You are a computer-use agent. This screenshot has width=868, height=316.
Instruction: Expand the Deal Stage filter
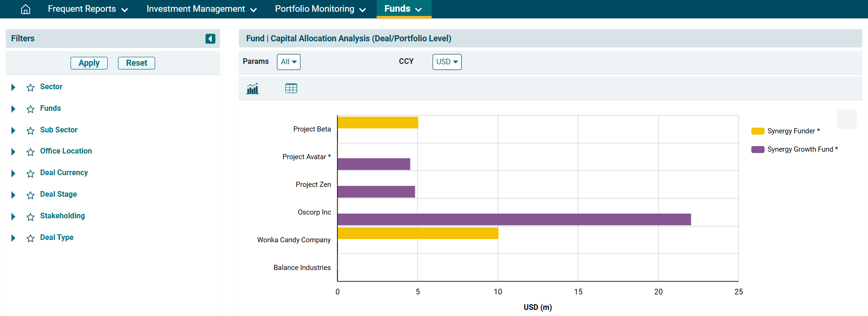(x=13, y=195)
